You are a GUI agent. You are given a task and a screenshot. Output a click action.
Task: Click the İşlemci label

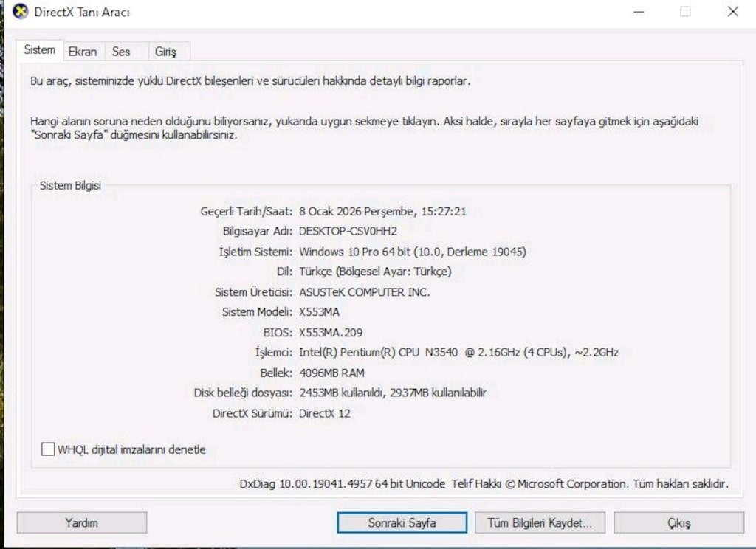(273, 352)
